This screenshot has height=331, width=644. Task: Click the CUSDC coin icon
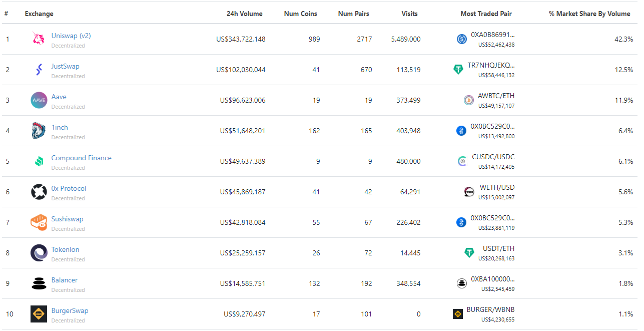pos(462,161)
